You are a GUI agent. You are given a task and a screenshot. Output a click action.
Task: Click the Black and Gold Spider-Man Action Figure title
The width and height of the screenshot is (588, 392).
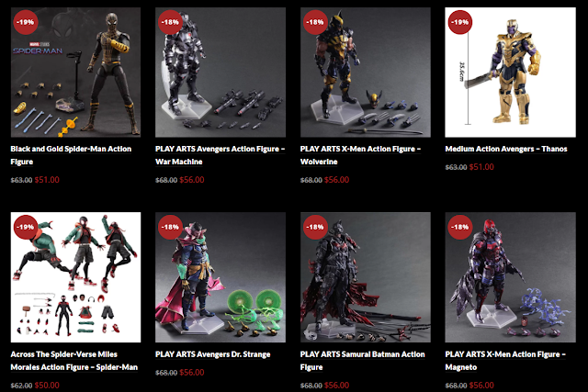pos(71,155)
